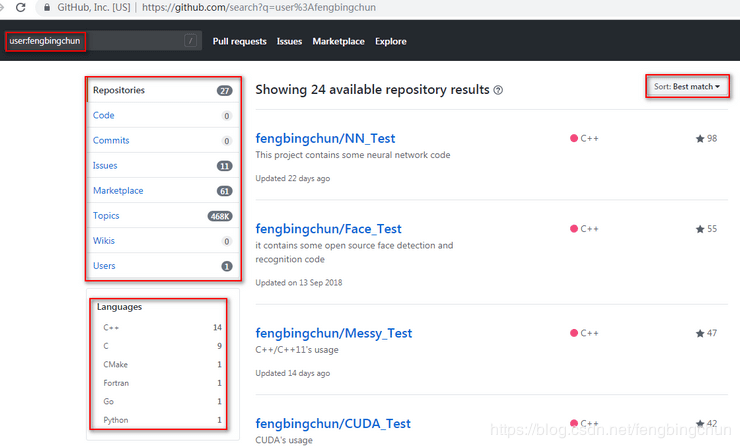Screen dimensions: 740x448
Task: Select the Code result type
Action: (163, 115)
